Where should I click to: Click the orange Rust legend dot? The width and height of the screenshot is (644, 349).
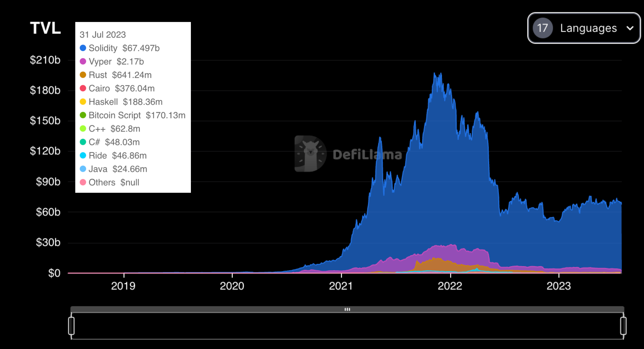83,75
